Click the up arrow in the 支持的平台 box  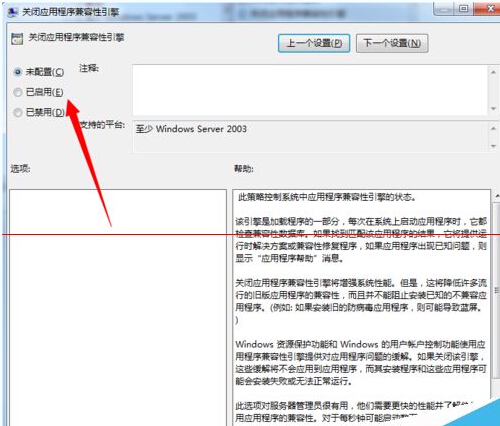(493, 128)
